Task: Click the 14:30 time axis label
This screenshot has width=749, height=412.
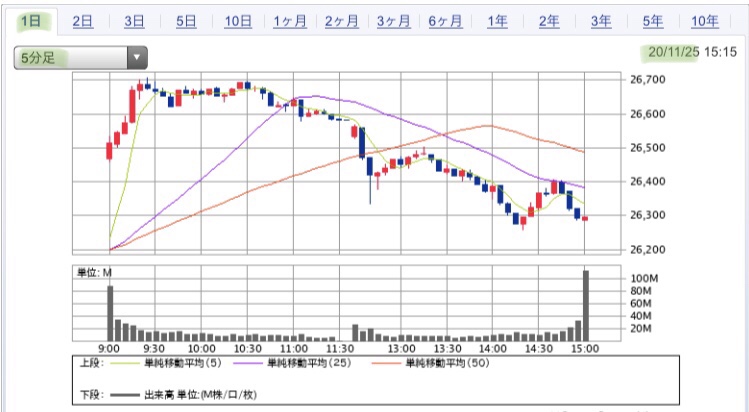Action: coord(539,349)
